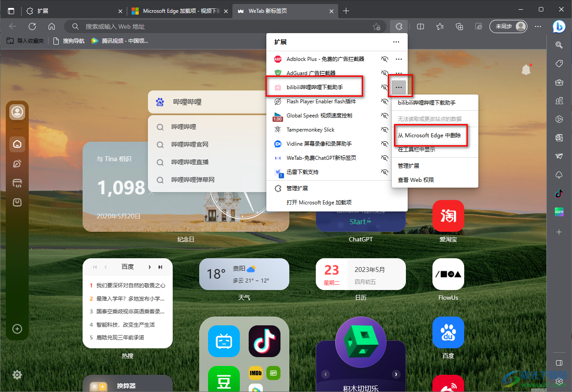572x392 pixels.
Task: Select suggestion 哔哩哔哩官网
Action: 207,144
